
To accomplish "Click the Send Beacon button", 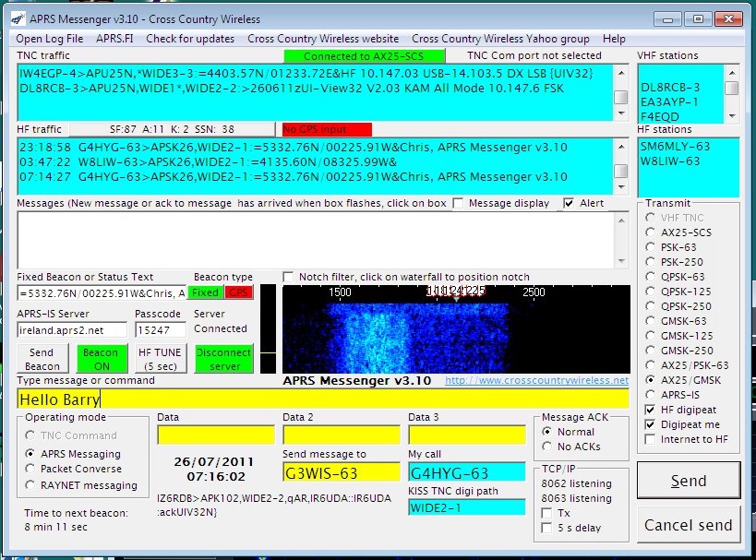I will click(41, 359).
